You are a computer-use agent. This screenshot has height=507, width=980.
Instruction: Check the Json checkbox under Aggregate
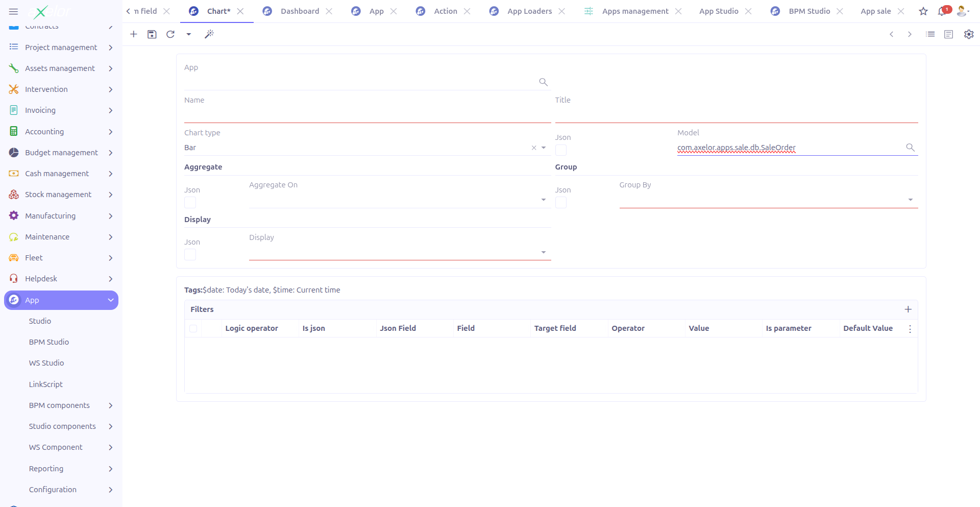190,202
